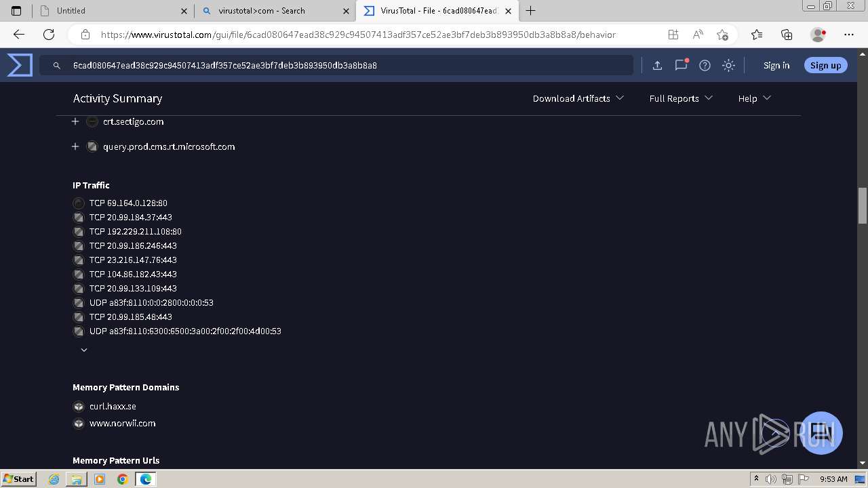Viewport: 868px width, 488px height.
Task: Click the page vertical scrollbar thumb
Action: tap(863, 206)
